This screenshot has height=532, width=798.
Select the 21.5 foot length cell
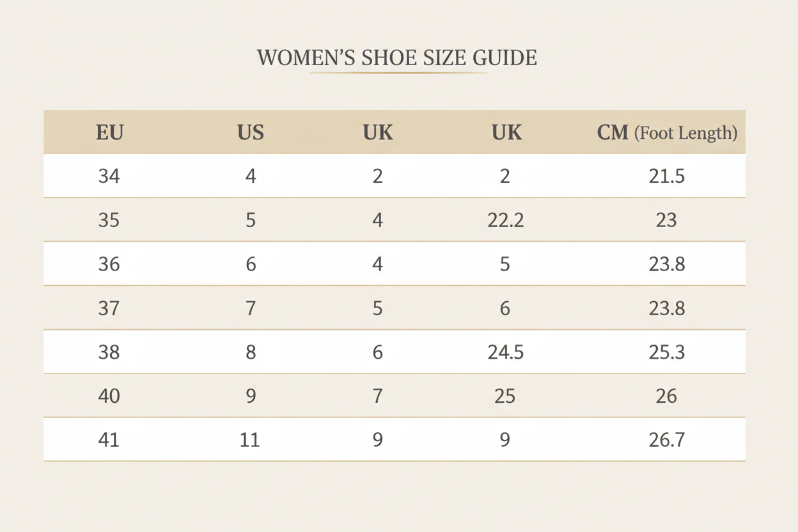[x=666, y=176]
